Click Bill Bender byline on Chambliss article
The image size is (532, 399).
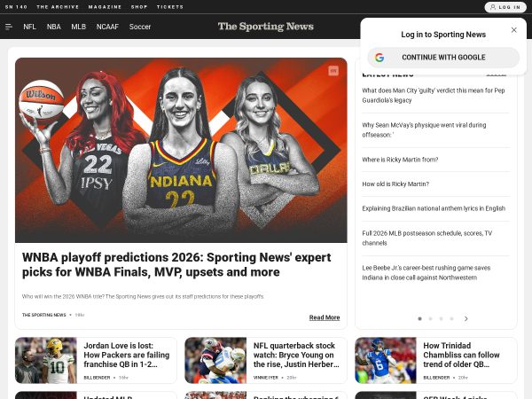tap(436, 378)
